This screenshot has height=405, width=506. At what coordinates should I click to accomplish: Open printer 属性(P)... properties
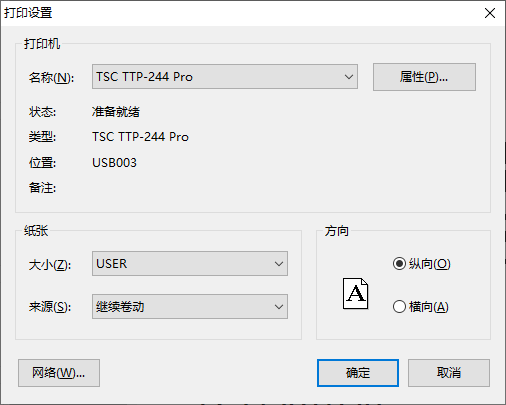(x=424, y=77)
